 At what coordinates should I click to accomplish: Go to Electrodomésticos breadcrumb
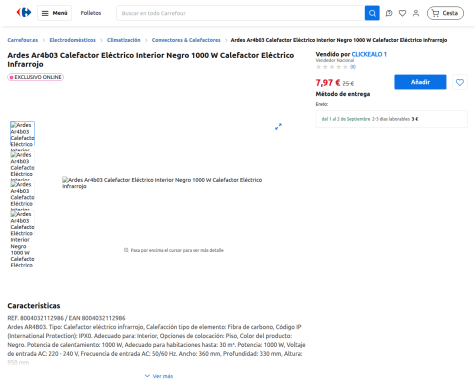pyautogui.click(x=72, y=40)
